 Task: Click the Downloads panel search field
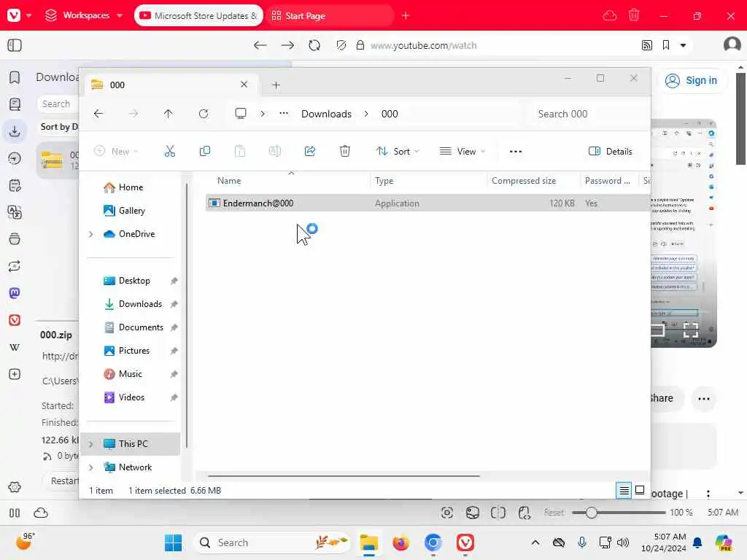point(58,104)
